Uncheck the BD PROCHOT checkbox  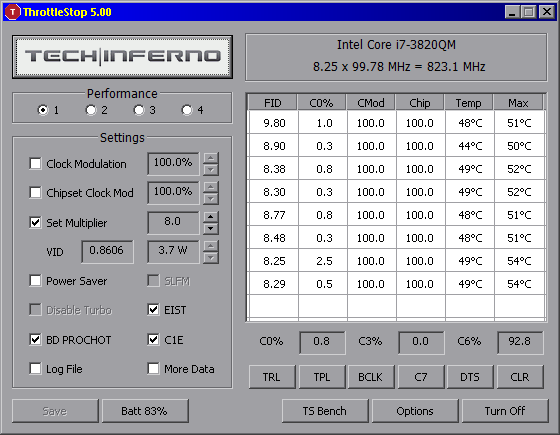[x=35, y=340]
